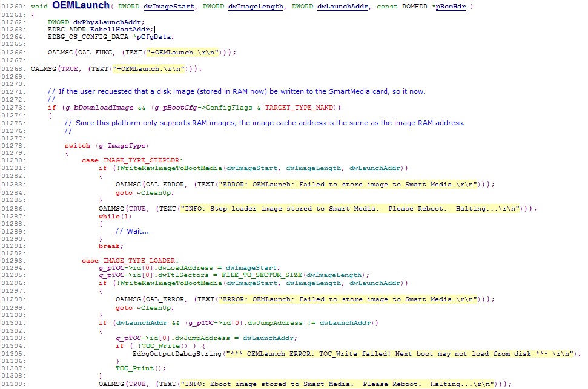Screen dimensions: 588x389
Task: Click the "Eboot image stored" info string
Action: (337, 384)
